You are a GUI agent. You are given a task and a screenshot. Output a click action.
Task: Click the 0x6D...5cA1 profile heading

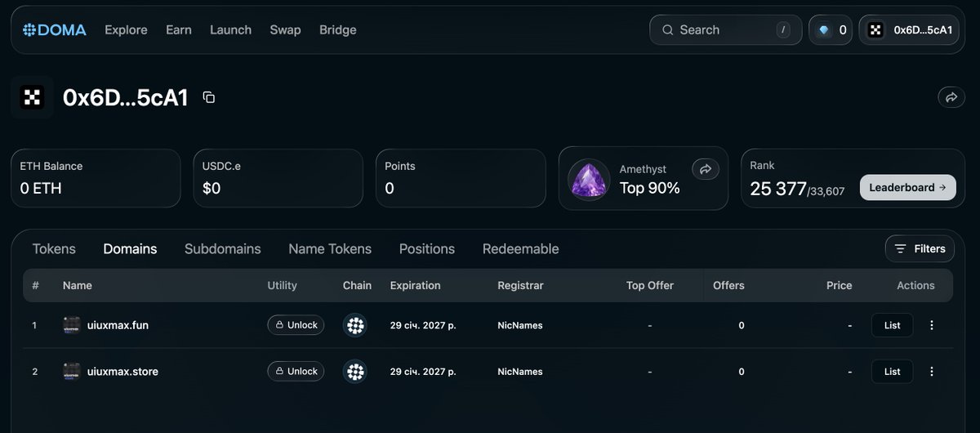pos(126,98)
